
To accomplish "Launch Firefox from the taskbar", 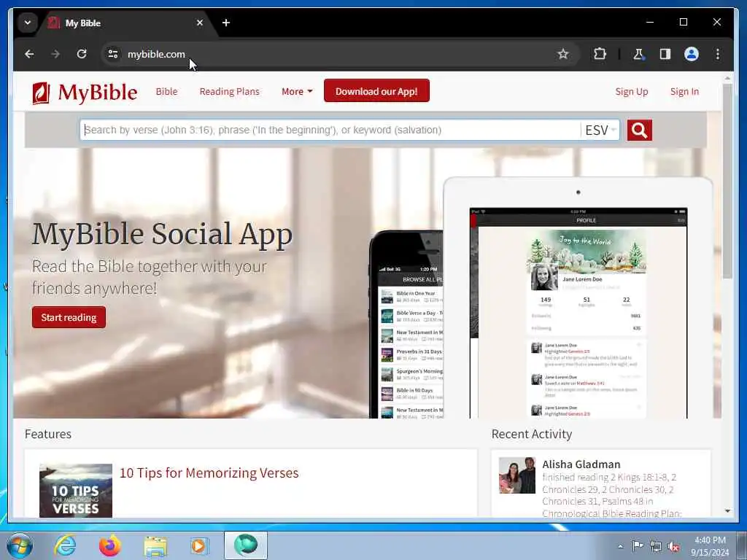I will point(110,545).
